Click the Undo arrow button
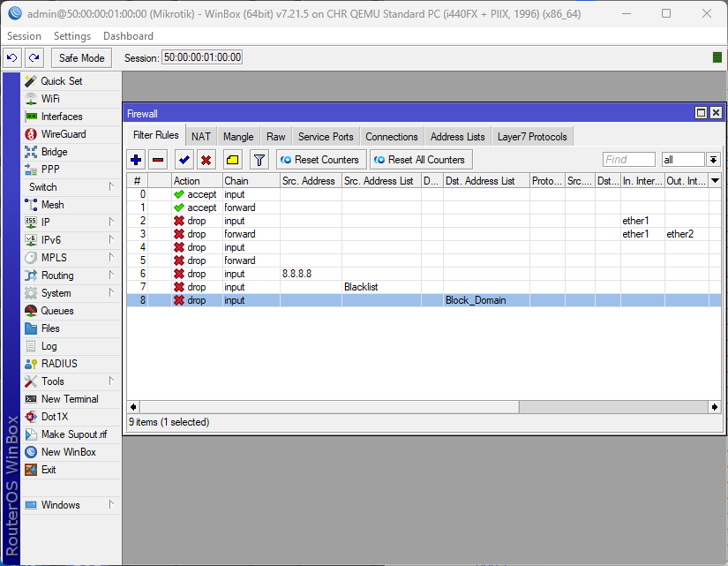The image size is (728, 566). pos(12,58)
